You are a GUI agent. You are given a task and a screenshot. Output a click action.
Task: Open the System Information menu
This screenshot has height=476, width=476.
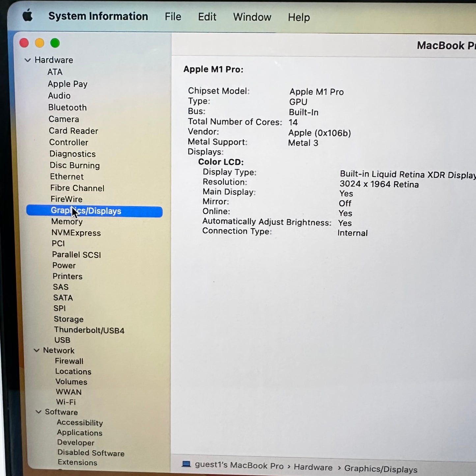98,16
